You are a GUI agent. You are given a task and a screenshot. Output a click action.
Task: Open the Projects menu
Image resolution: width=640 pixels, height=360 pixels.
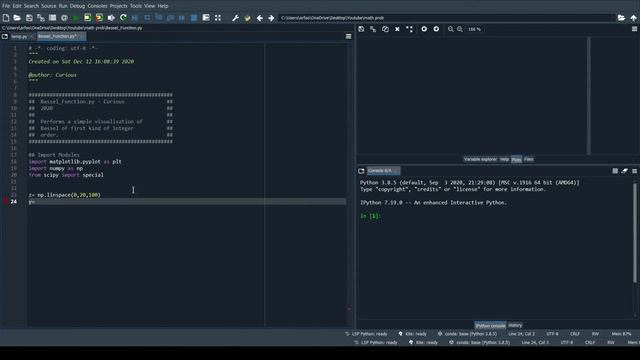point(118,6)
